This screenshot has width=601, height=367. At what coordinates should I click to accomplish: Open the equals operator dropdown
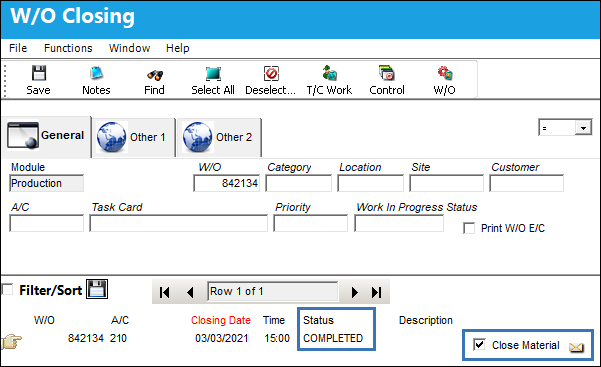click(583, 128)
